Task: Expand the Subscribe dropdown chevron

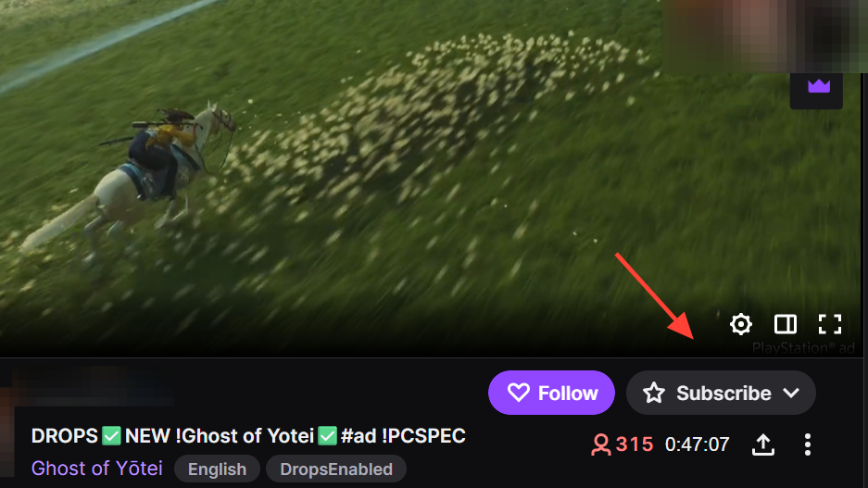Action: [x=792, y=393]
